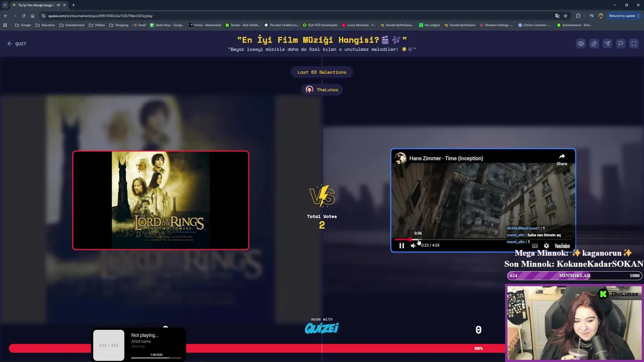Click browser Back arrow
Screen dimensions: 644x362
(x=6, y=16)
